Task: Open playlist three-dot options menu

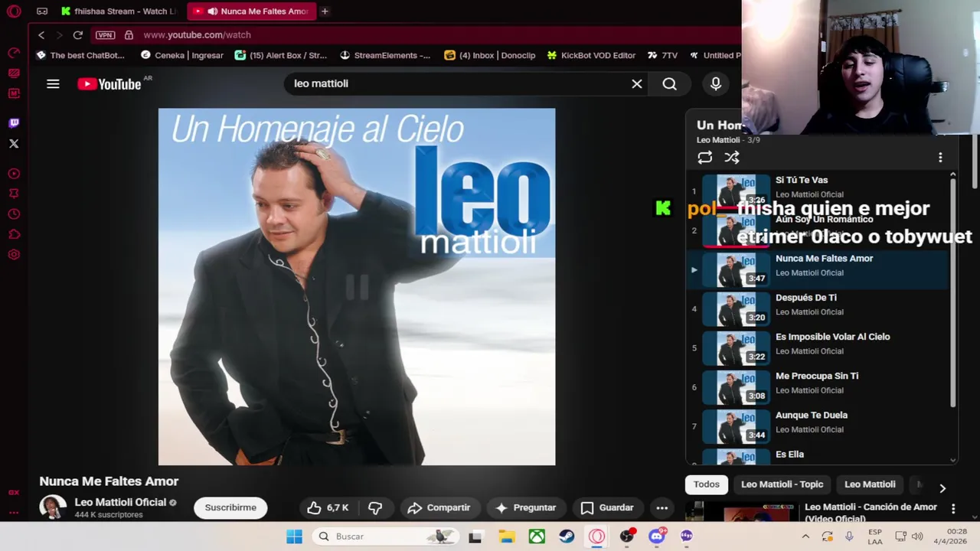Action: pyautogui.click(x=940, y=158)
